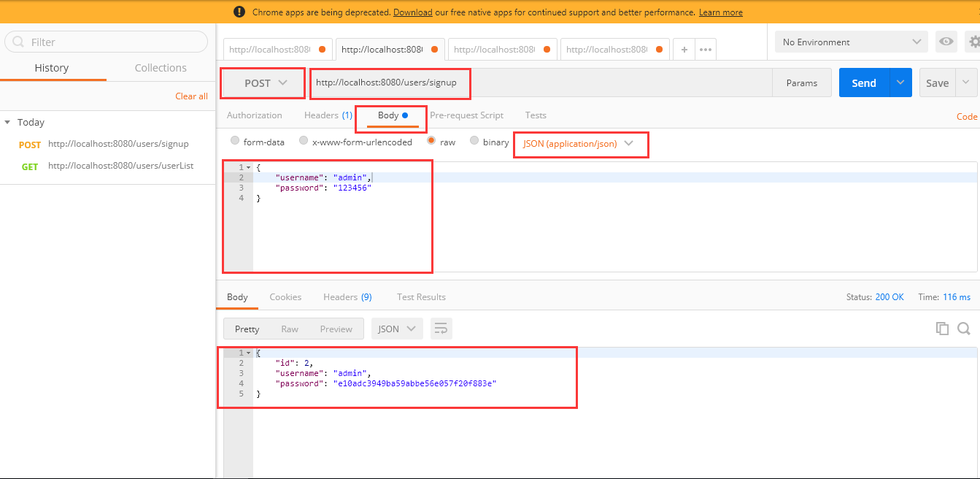The height and width of the screenshot is (479, 980).
Task: Collapse the Today history group
Action: click(x=7, y=123)
